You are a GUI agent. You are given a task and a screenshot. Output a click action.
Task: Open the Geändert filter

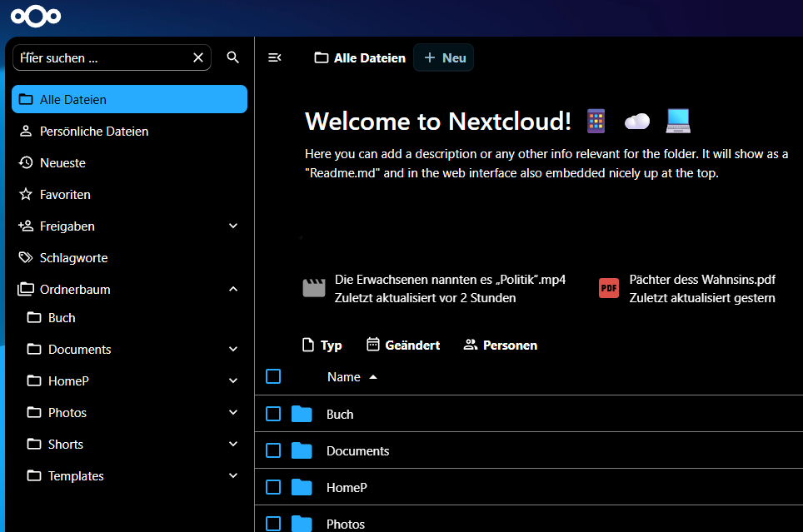(x=403, y=345)
